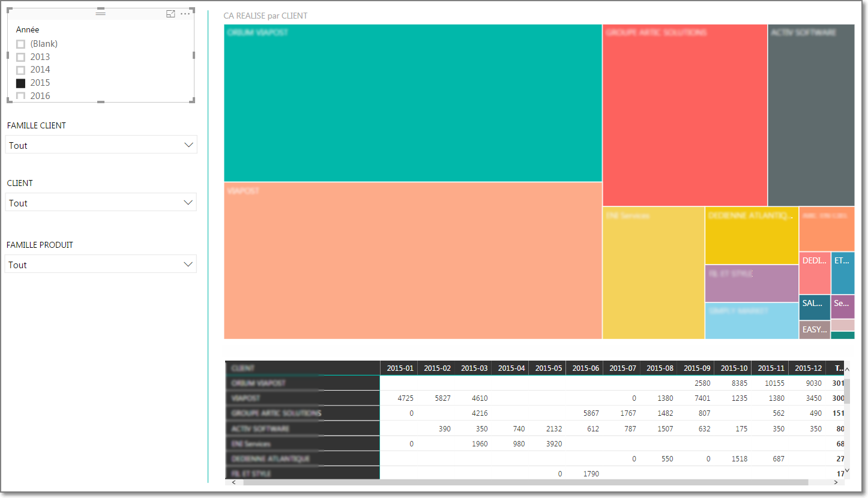Click the 2015-09 column header
The height and width of the screenshot is (498, 868).
click(697, 368)
